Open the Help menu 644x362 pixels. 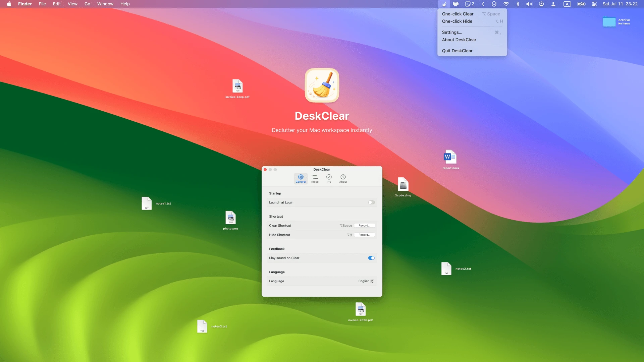pyautogui.click(x=125, y=4)
